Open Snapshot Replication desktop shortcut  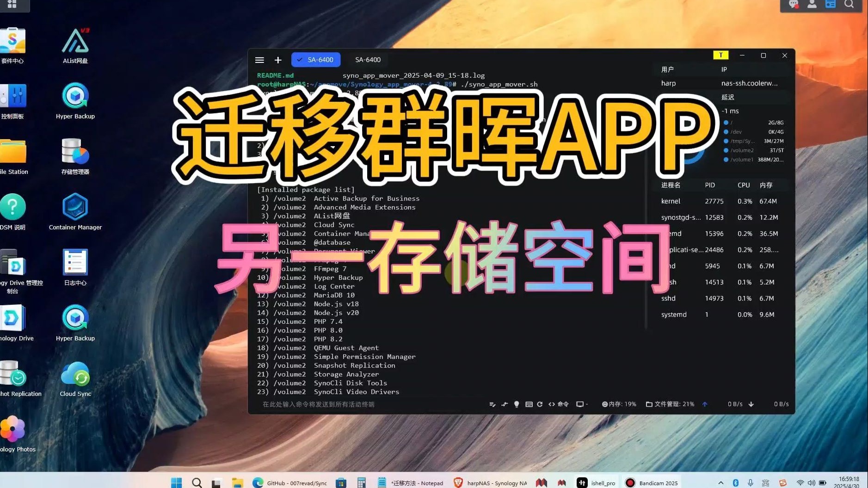(x=21, y=379)
